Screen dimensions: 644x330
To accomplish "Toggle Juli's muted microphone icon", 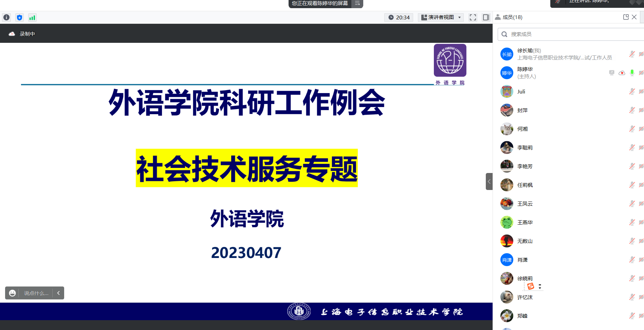I will coord(632,91).
